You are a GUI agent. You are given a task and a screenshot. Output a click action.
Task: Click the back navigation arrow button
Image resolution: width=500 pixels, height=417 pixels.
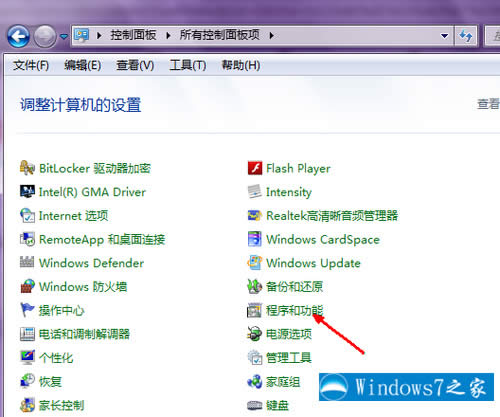tap(18, 36)
